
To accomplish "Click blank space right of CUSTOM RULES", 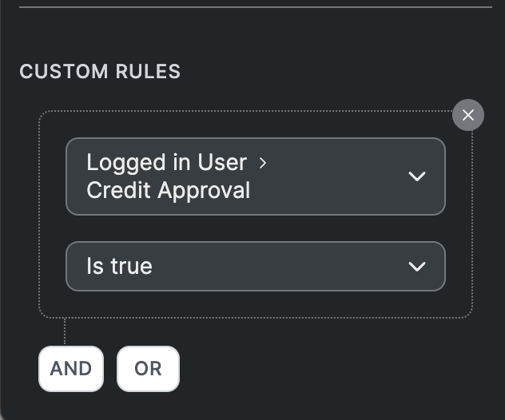I will pos(336,72).
